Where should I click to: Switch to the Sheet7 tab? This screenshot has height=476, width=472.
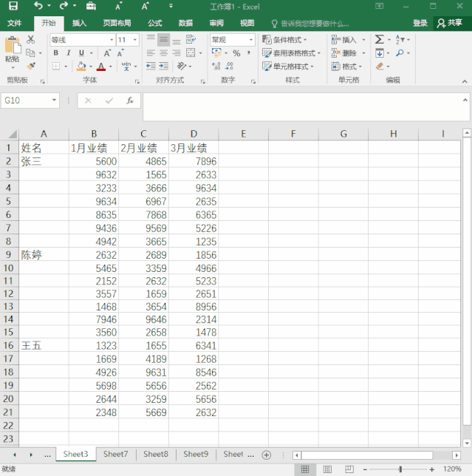115,454
